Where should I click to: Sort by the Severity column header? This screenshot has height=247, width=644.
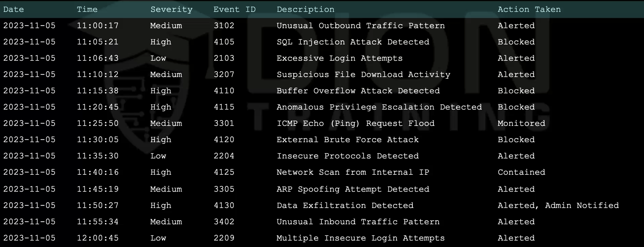[171, 9]
